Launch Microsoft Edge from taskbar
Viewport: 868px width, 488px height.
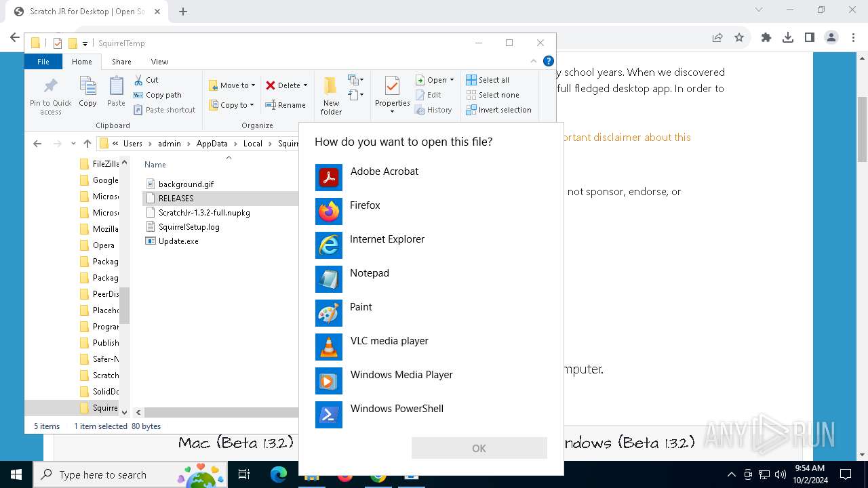(279, 474)
